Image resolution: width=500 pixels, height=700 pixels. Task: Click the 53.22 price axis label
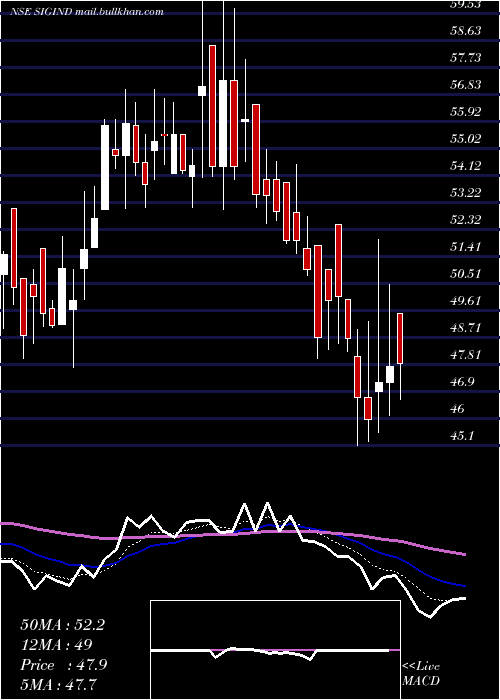[x=466, y=192]
